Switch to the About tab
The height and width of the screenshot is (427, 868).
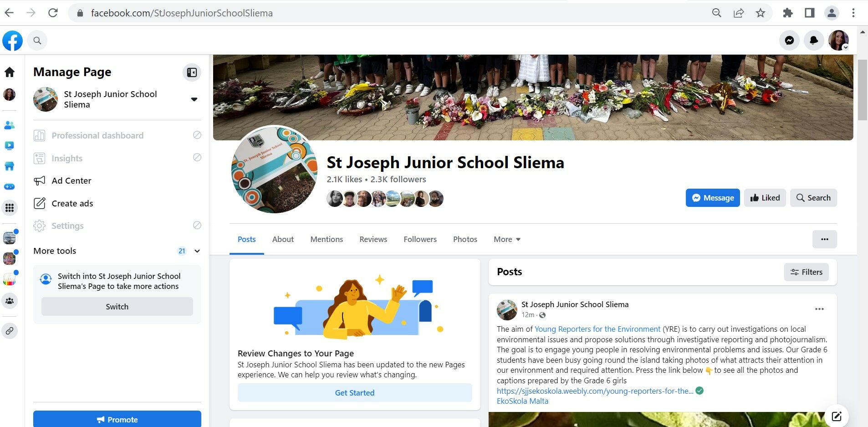[x=283, y=239]
